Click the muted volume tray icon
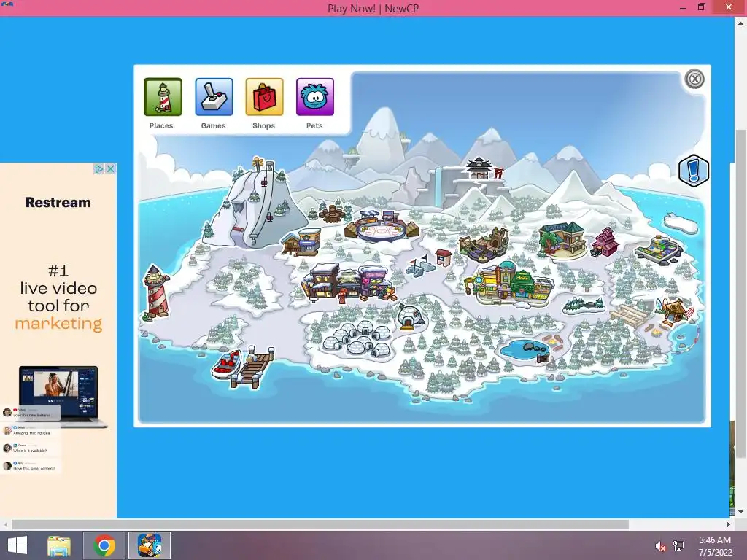Screen dimensions: 747x560 click(x=660, y=547)
